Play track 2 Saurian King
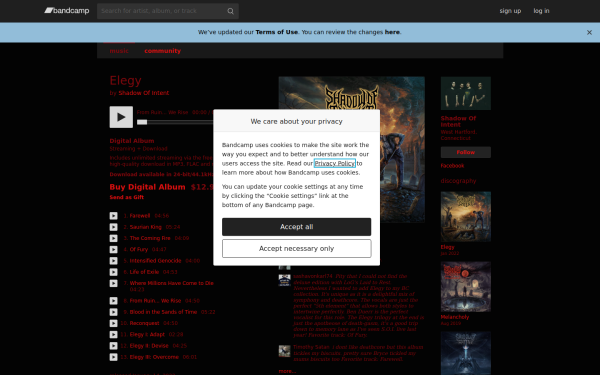The image size is (600, 375). click(x=114, y=227)
